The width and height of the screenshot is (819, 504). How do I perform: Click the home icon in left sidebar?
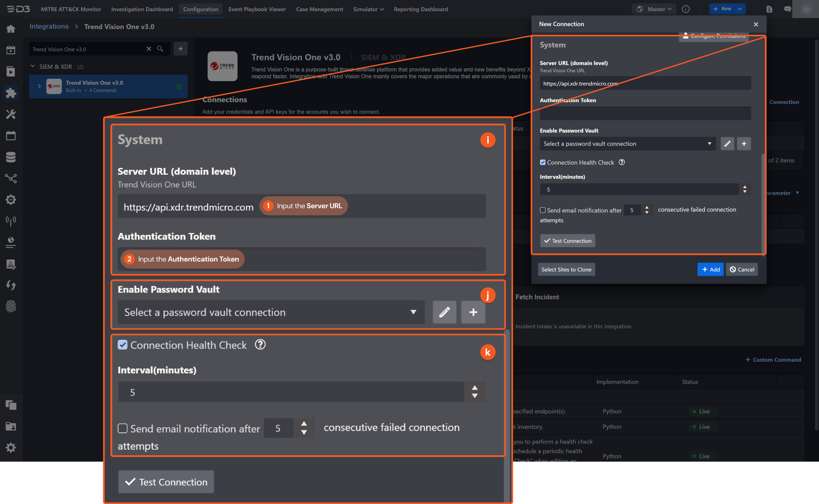coord(11,29)
